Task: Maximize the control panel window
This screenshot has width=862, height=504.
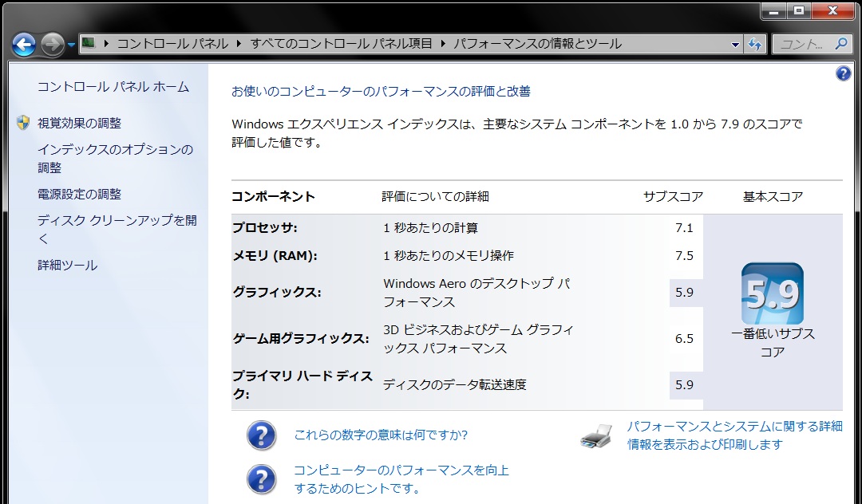Action: (799, 11)
